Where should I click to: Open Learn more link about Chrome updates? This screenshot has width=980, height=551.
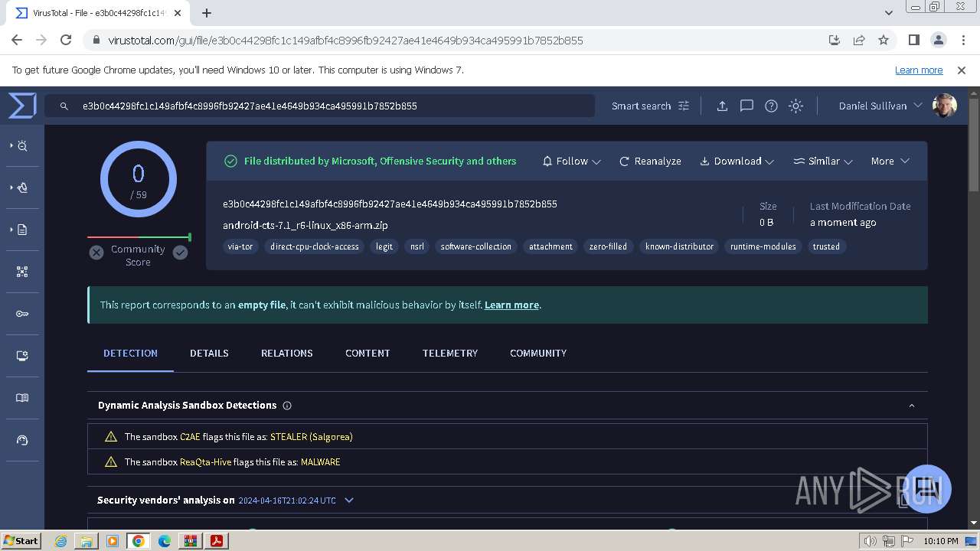919,70
